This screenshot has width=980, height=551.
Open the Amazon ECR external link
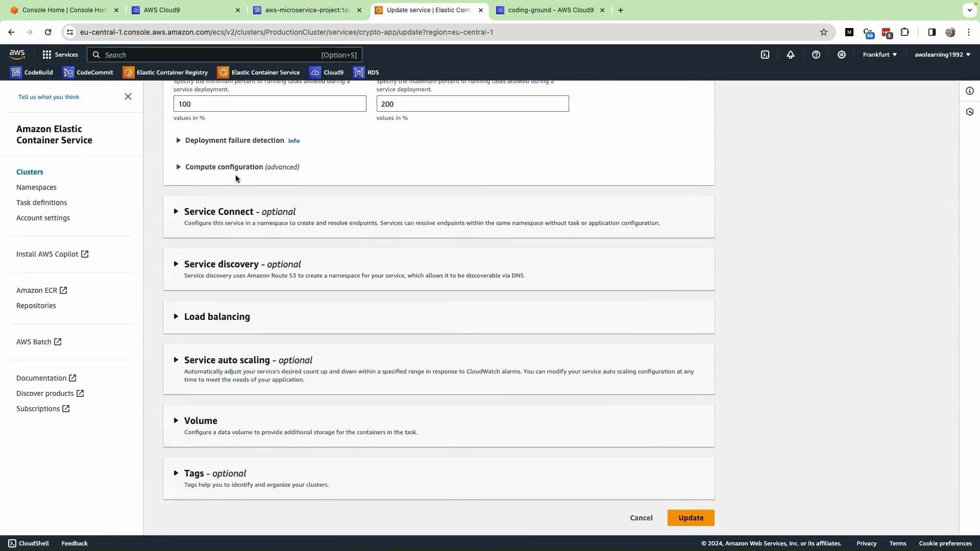tap(41, 290)
